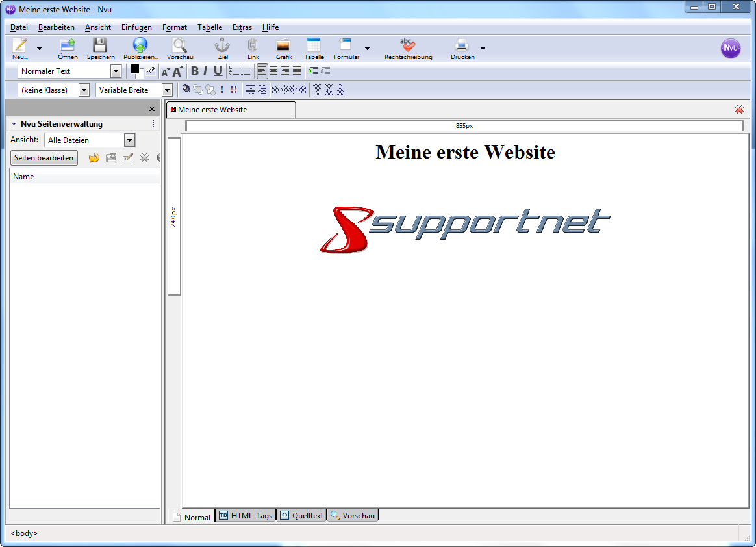
Task: Open the Bearbeiten menu
Action: [57, 27]
